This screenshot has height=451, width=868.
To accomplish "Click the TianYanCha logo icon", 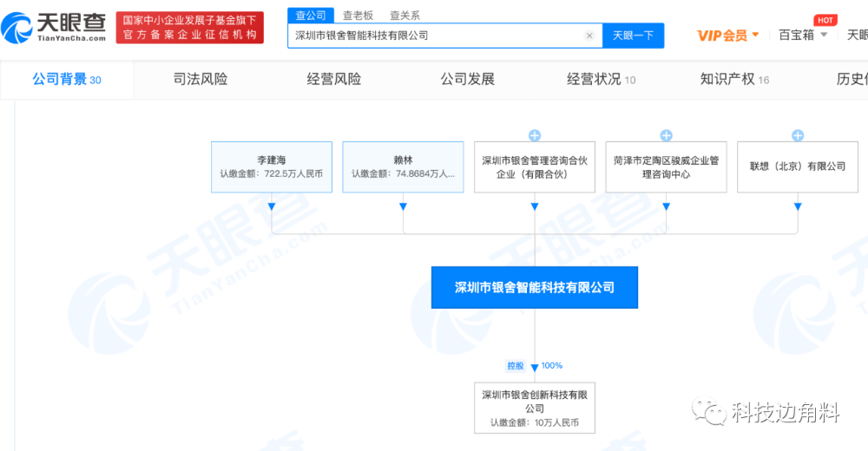I will tap(16, 28).
